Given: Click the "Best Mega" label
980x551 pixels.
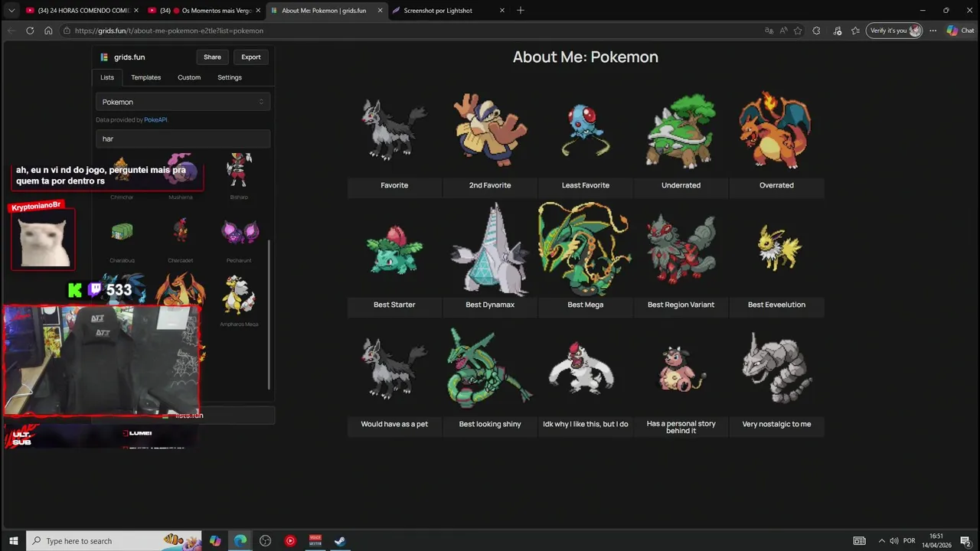Looking at the screenshot, I should pos(586,305).
